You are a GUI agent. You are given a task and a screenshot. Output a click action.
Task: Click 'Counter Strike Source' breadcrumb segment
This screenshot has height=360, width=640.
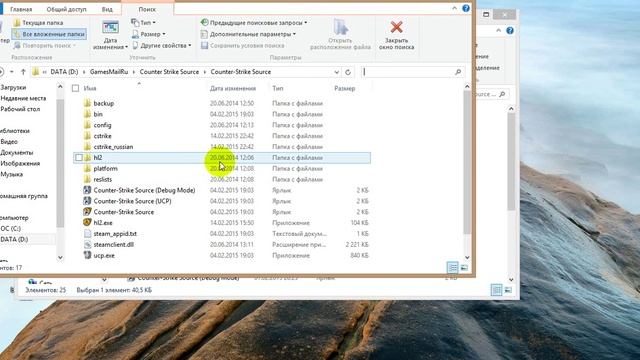[169, 72]
